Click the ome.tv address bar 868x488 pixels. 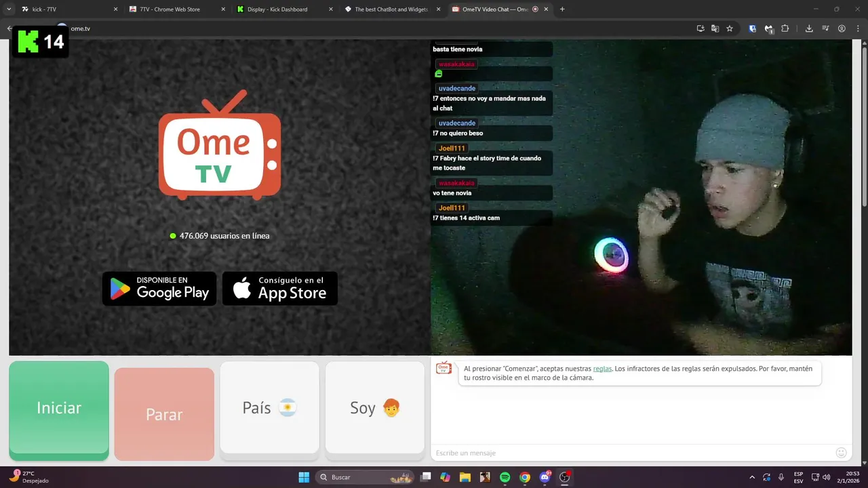click(x=380, y=28)
